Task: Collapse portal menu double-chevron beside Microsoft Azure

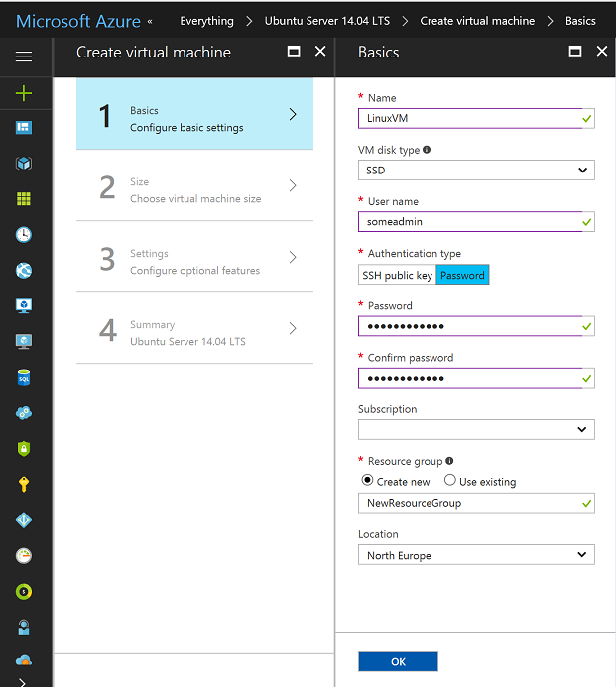Action: coord(150,21)
